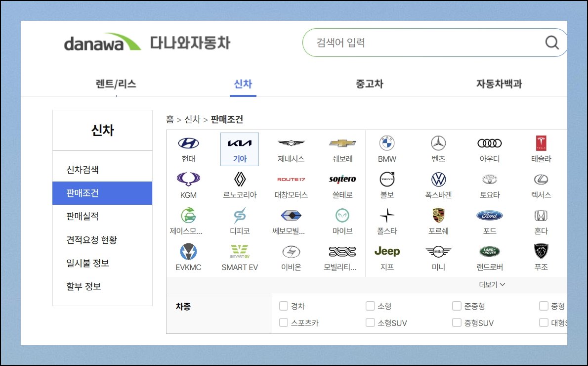Choose the Volkswagen (폭스바겐) logo
This screenshot has width=588, height=366.
tap(438, 179)
